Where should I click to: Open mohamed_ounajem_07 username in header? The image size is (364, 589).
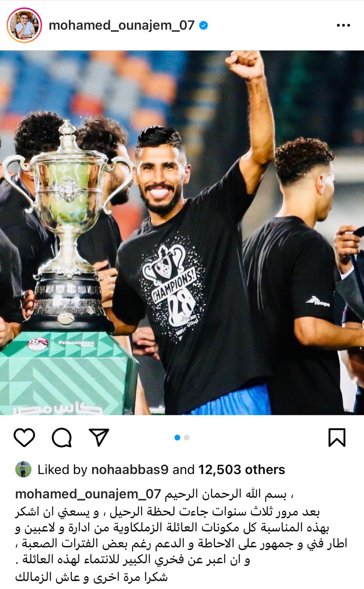121,25
